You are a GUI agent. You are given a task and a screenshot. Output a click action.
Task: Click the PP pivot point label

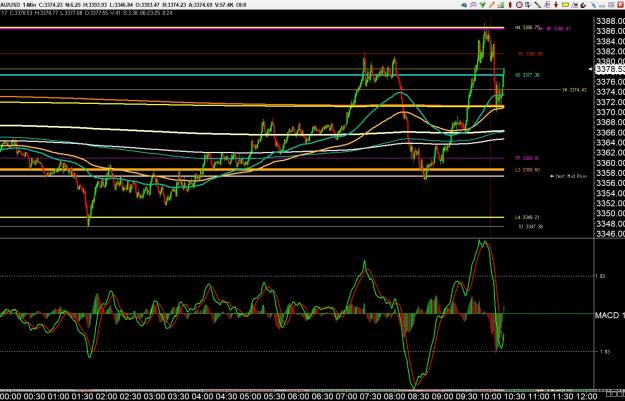tap(527, 158)
